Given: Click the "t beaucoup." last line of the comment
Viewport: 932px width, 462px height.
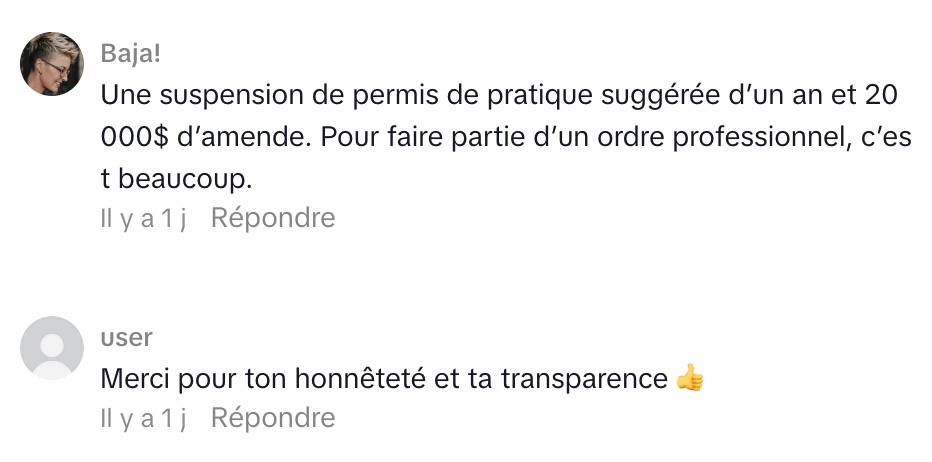Looking at the screenshot, I should (172, 178).
